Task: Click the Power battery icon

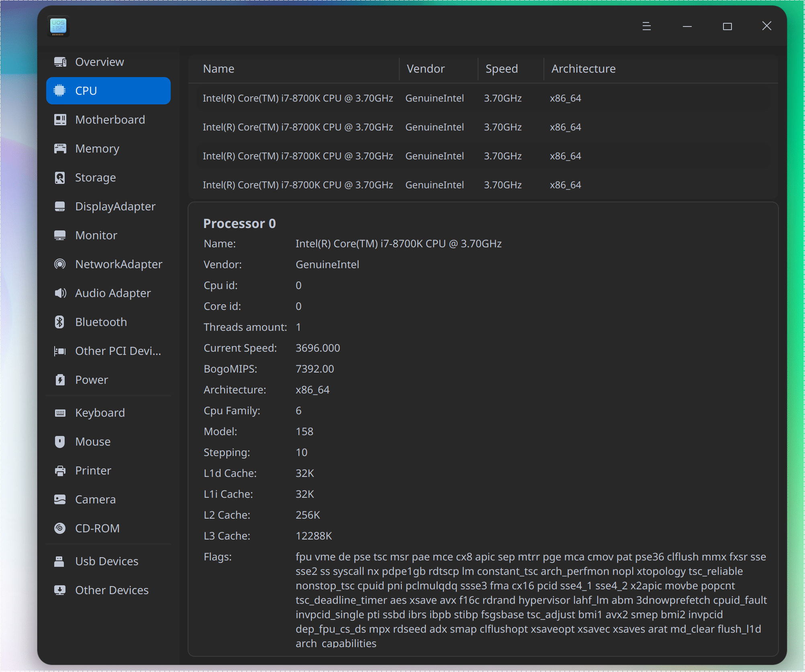Action: (60, 380)
